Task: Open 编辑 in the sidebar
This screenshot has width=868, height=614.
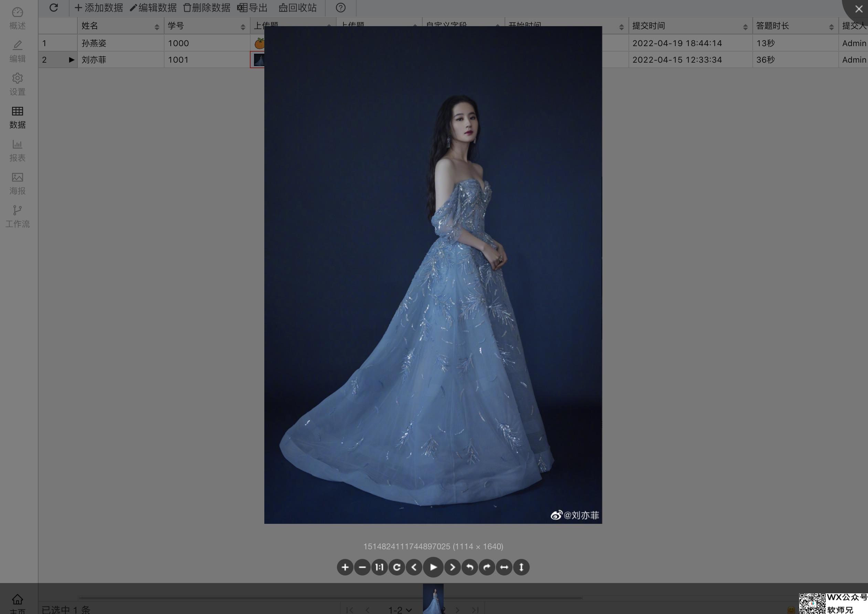Action: click(18, 51)
